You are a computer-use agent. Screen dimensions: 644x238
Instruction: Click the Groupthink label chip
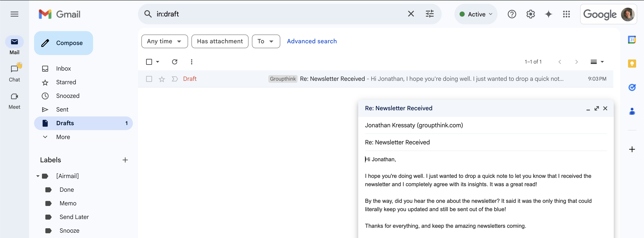[x=283, y=79]
